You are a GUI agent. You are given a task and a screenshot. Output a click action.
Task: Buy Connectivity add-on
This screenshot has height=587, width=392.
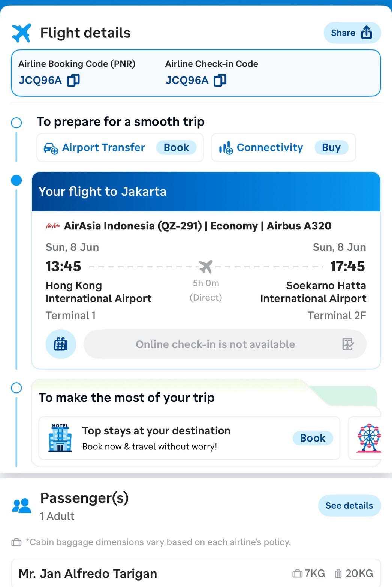click(x=331, y=148)
